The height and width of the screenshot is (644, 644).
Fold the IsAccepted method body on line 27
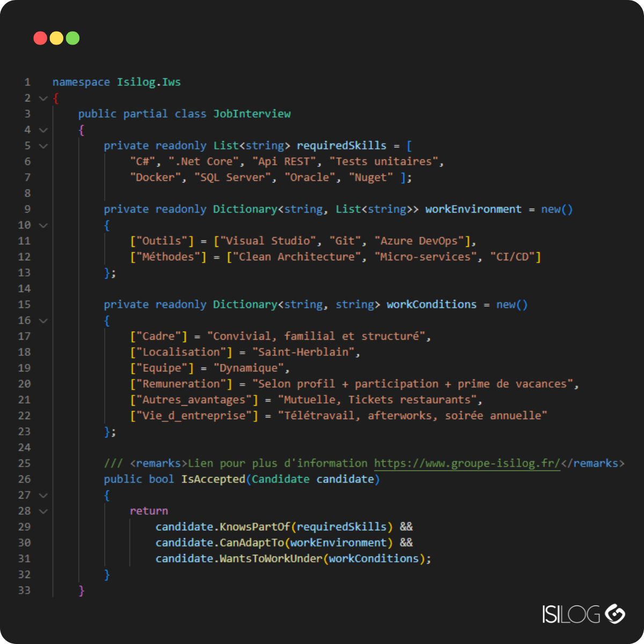(43, 495)
